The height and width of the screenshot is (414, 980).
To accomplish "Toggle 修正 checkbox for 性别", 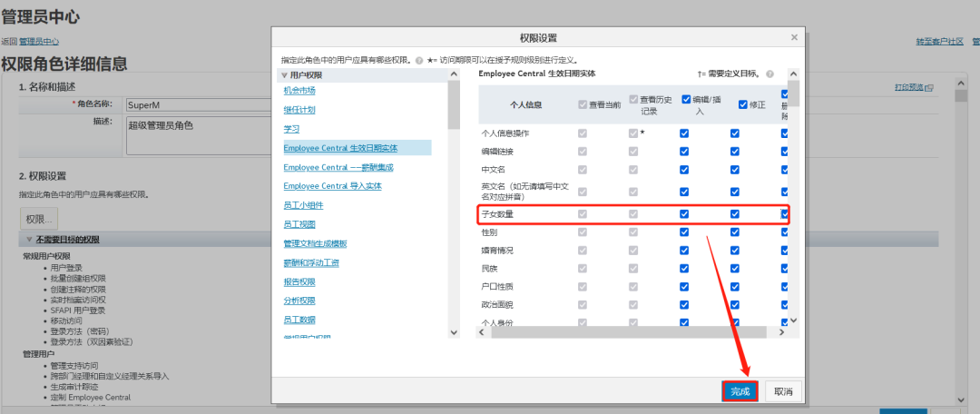I will [735, 232].
